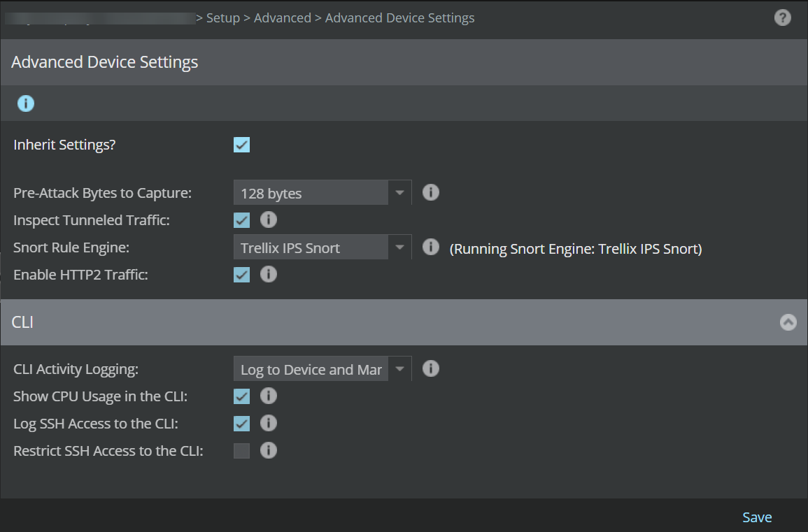Screen dimensions: 808x532
Task: Uncheck Inspect Tunneled Traffic
Action: click(x=241, y=220)
